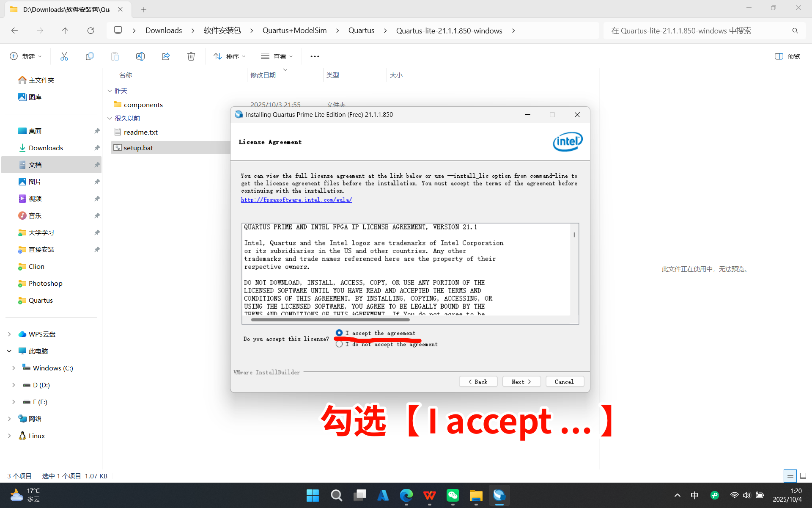Collapse the 很久以前 group

(110, 119)
